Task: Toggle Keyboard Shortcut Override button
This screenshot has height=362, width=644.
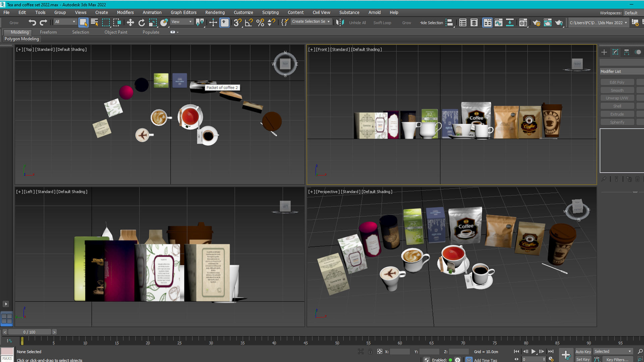Action: tap(224, 22)
